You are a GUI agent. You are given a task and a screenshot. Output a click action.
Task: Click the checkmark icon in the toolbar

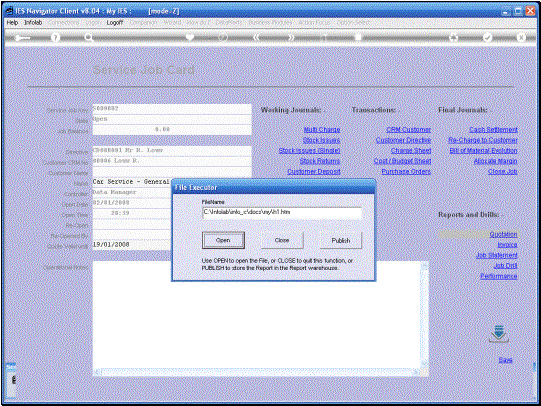click(487, 37)
